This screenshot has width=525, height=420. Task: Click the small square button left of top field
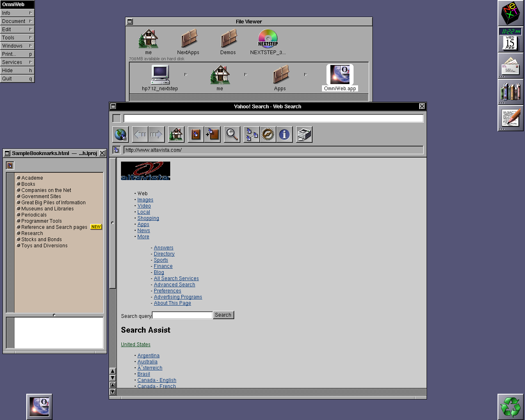click(117, 118)
